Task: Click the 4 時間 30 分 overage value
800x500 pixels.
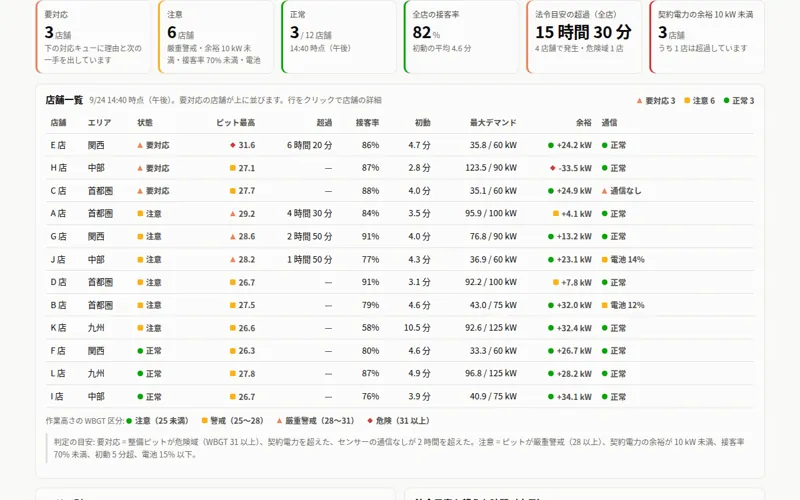Action: coord(309,214)
